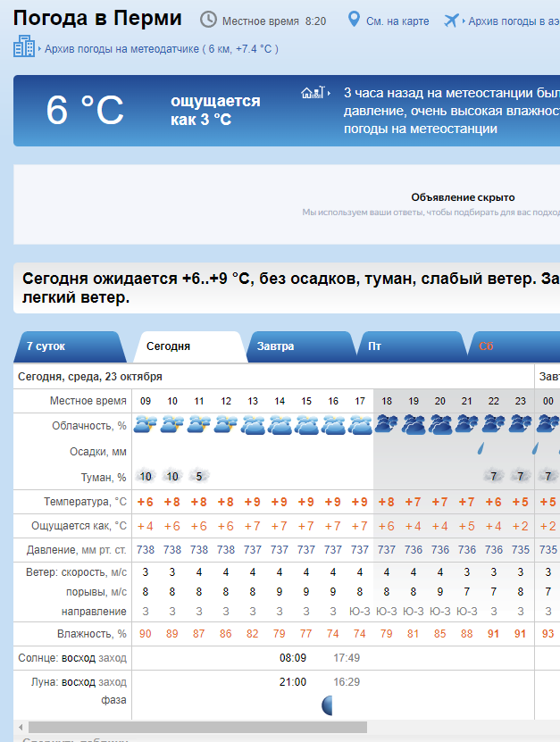Screen dimensions: 560x742
Task: Click the moon phase icon
Action: pos(327,705)
